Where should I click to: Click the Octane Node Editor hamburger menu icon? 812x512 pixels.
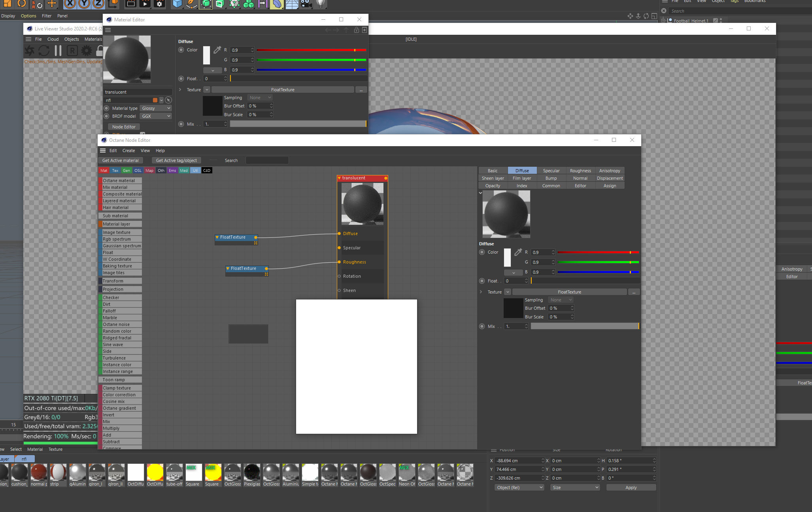pos(103,151)
